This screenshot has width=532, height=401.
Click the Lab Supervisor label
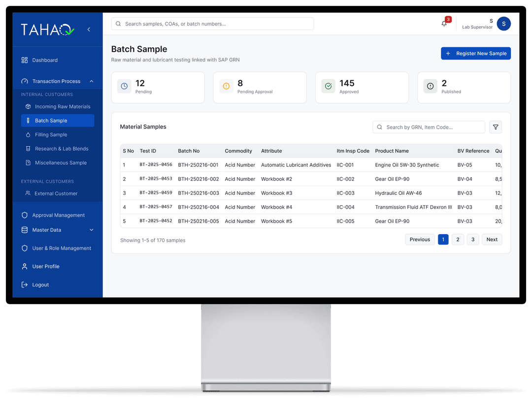[477, 27]
